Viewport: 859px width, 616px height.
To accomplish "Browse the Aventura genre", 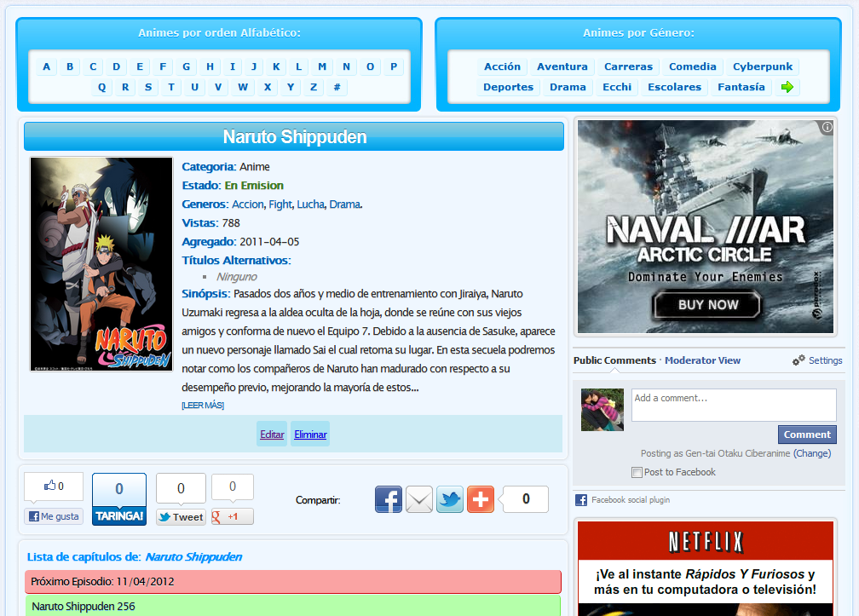I will point(562,66).
